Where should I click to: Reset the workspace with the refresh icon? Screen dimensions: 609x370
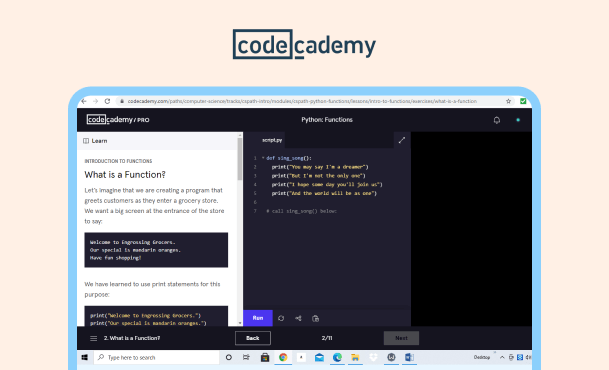tap(281, 318)
